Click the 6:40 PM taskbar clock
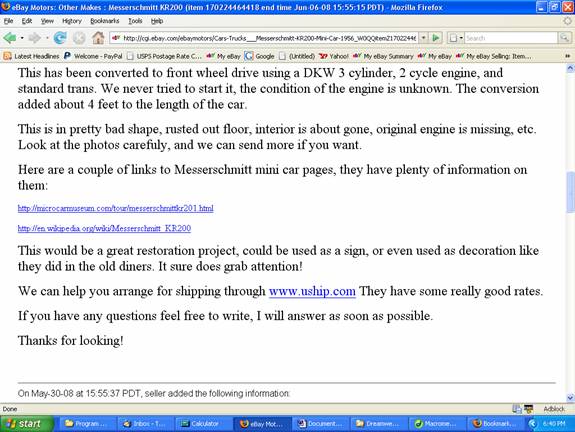This screenshot has width=575, height=432. click(554, 424)
